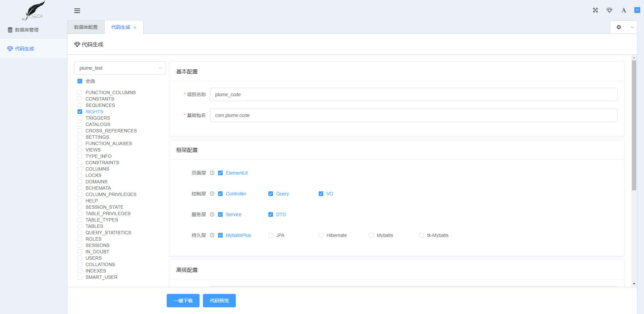Viewport: 644px width, 314px height.
Task: Click the 代码预览 button
Action: click(219, 301)
